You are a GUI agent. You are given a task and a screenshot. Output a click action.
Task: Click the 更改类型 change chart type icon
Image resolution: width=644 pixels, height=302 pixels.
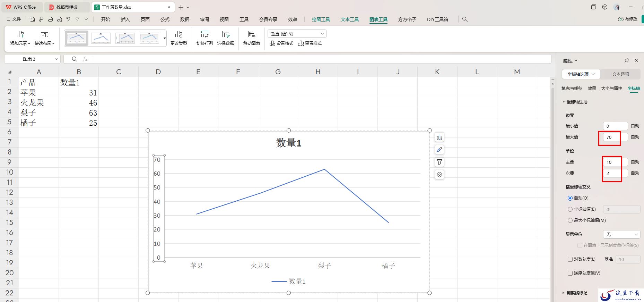pyautogui.click(x=179, y=38)
